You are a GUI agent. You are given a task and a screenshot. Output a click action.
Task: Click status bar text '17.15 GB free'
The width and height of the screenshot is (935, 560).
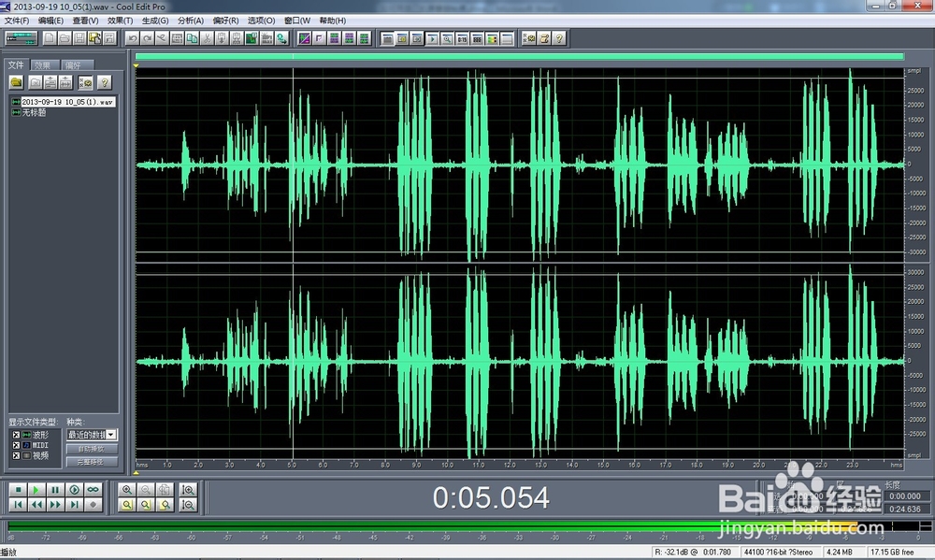point(892,553)
